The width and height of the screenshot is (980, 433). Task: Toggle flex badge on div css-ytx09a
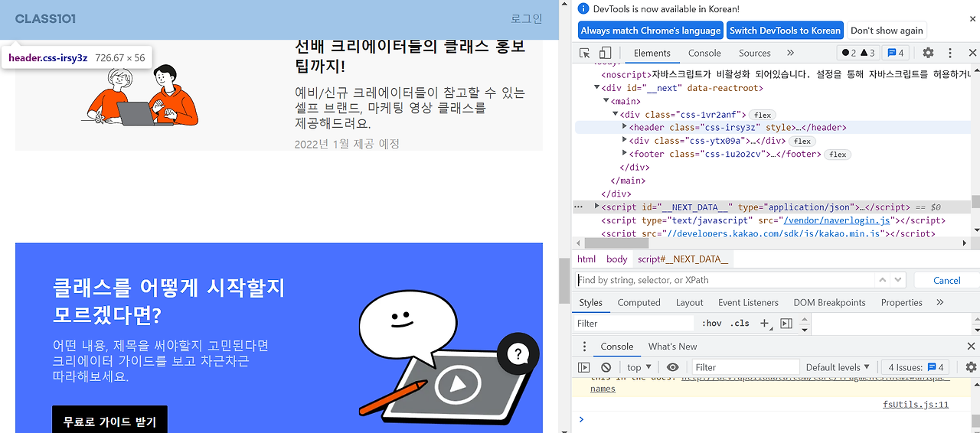[802, 141]
